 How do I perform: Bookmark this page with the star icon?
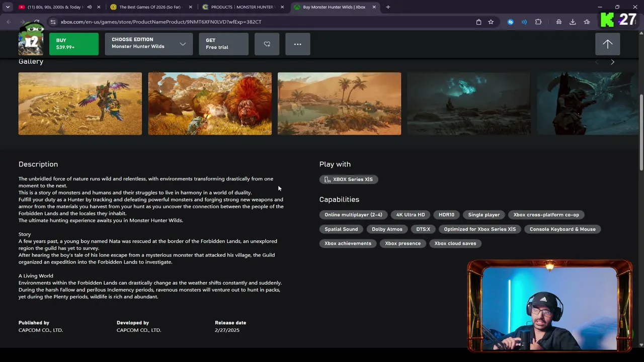(x=491, y=22)
